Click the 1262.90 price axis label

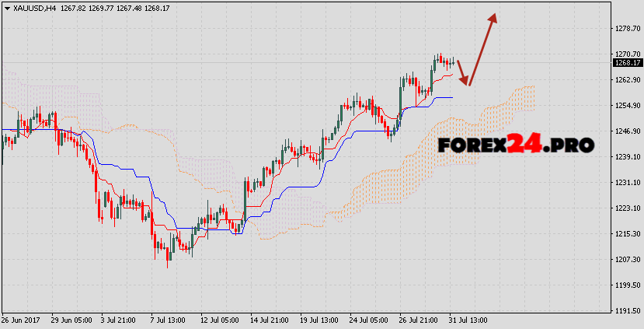[626, 80]
